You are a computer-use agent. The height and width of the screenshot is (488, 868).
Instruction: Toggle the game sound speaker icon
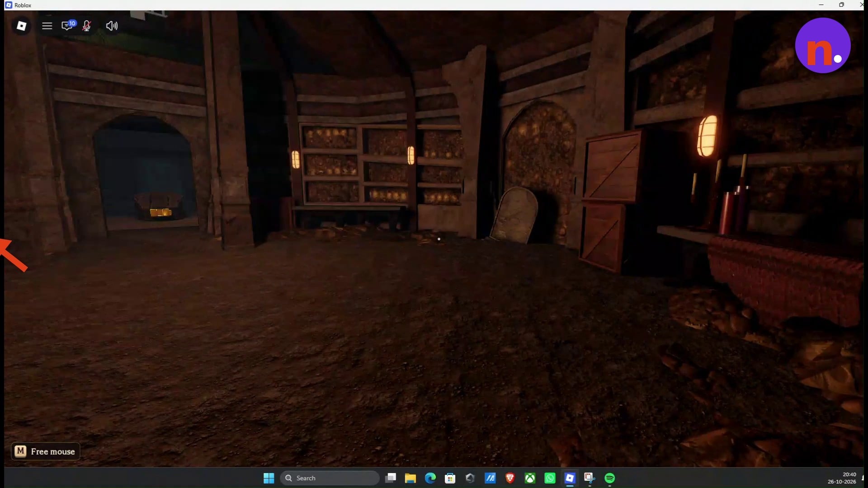pyautogui.click(x=112, y=26)
